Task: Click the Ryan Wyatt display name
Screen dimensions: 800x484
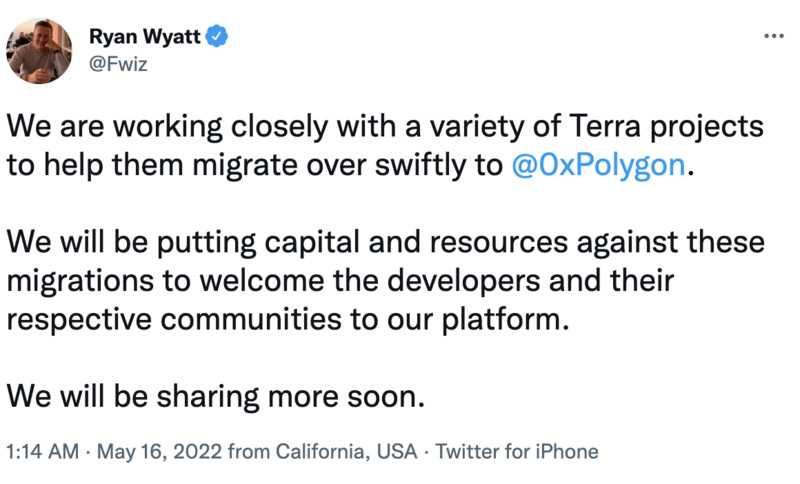Action: tap(146, 38)
